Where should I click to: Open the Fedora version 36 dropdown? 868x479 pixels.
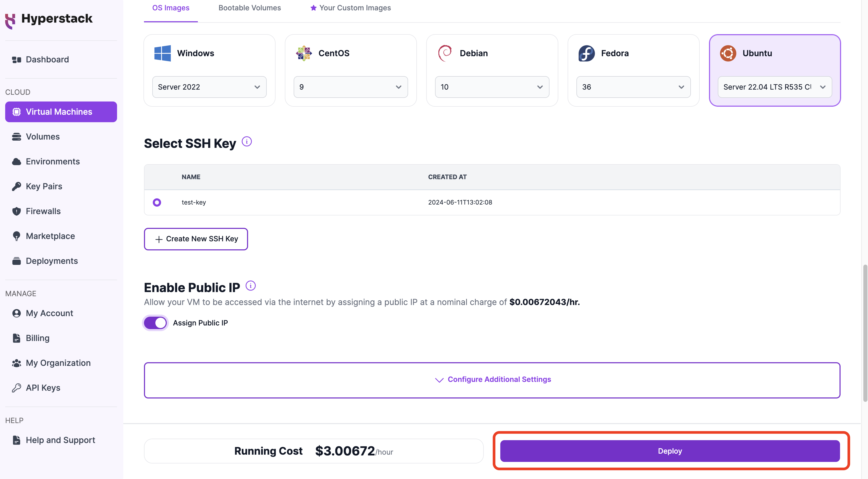tap(633, 87)
